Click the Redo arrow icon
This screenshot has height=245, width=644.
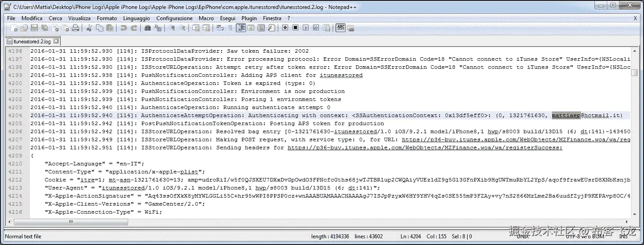(134, 28)
